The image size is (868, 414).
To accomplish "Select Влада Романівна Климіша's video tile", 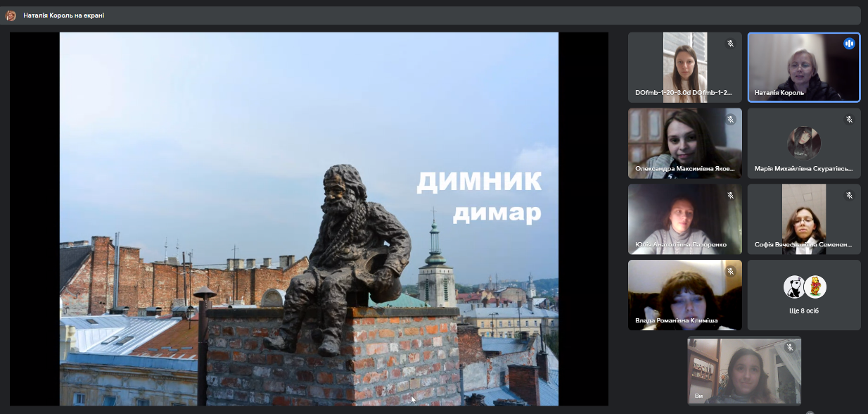I will point(685,296).
